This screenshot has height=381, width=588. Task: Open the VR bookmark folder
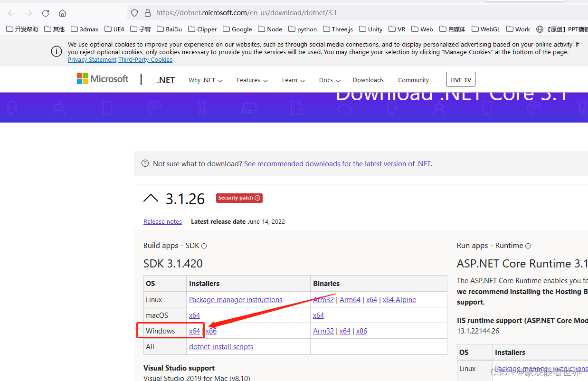pos(397,29)
